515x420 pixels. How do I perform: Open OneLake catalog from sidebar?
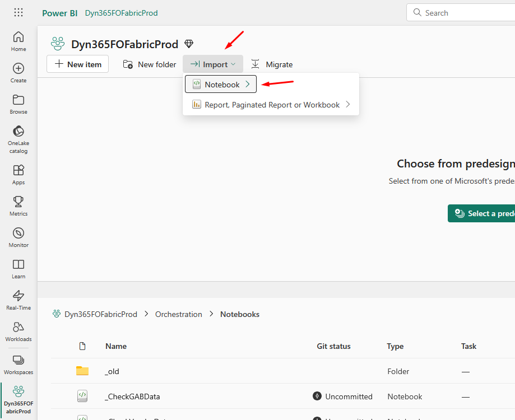(18, 139)
